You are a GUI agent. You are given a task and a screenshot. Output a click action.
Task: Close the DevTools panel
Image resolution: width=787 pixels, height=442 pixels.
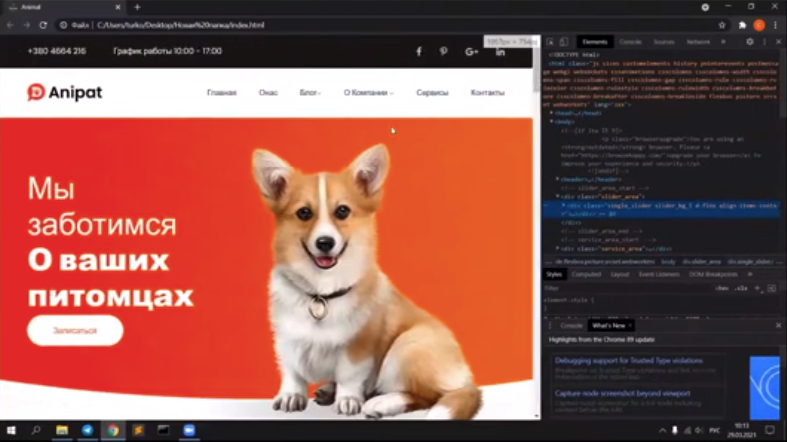pos(778,42)
